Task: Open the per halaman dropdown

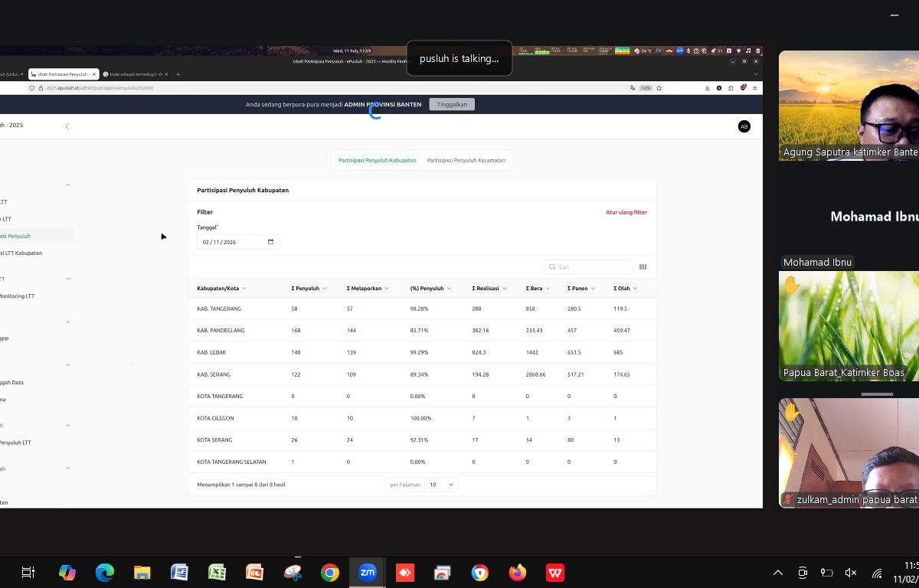Action: point(442,485)
